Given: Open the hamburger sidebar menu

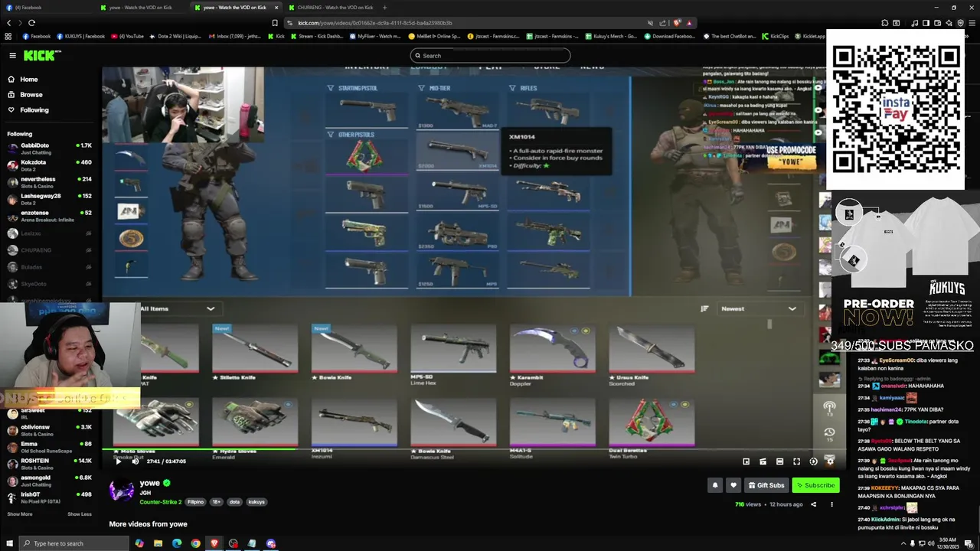Looking at the screenshot, I should (x=12, y=55).
